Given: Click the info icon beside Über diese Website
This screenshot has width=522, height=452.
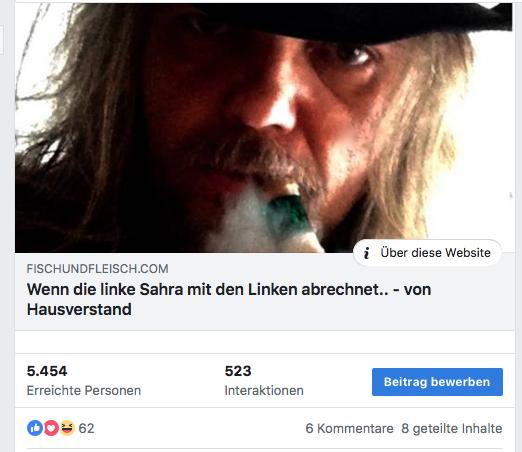Looking at the screenshot, I should [x=367, y=253].
